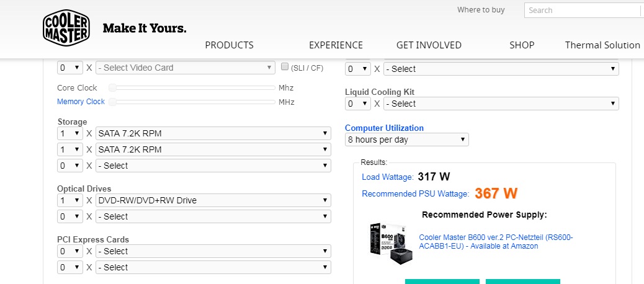
Task: Click the Computer Utilization link
Action: (384, 128)
